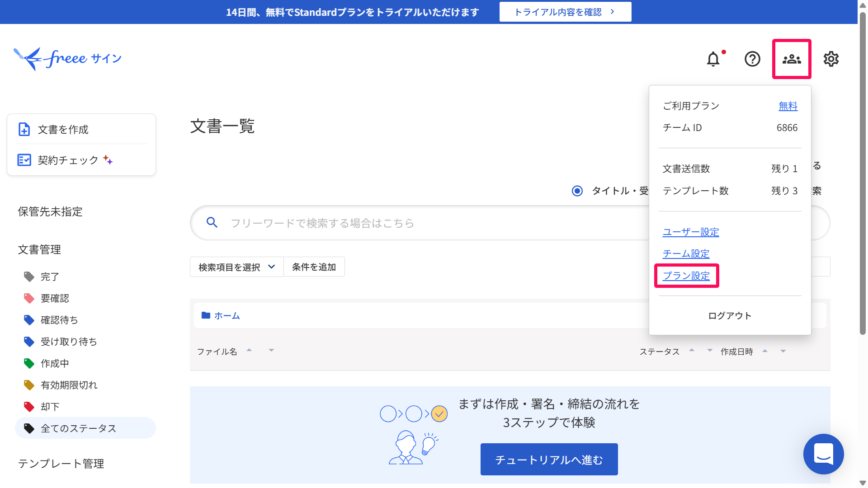Sort 作成日時 descending arrow

pyautogui.click(x=783, y=351)
